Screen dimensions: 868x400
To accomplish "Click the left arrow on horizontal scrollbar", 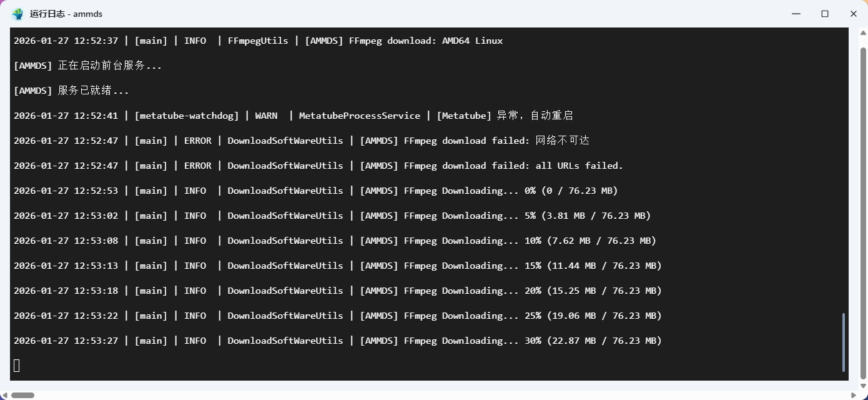I will coord(5,395).
